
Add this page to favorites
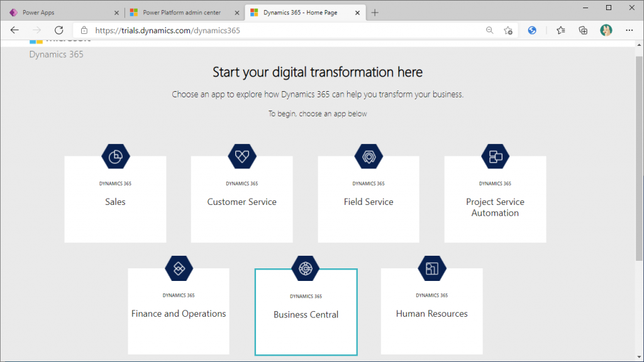[x=508, y=30]
